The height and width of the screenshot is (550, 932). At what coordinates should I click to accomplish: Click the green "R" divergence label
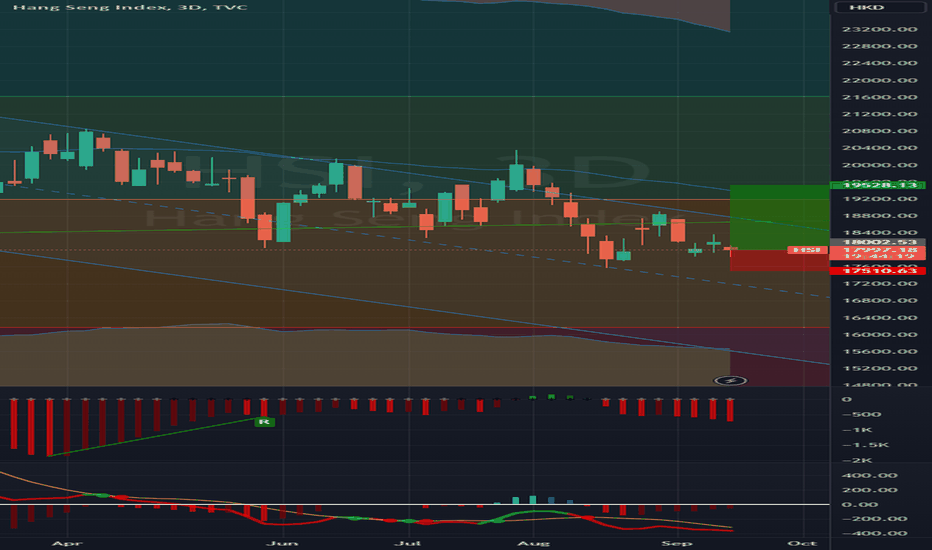[265, 422]
